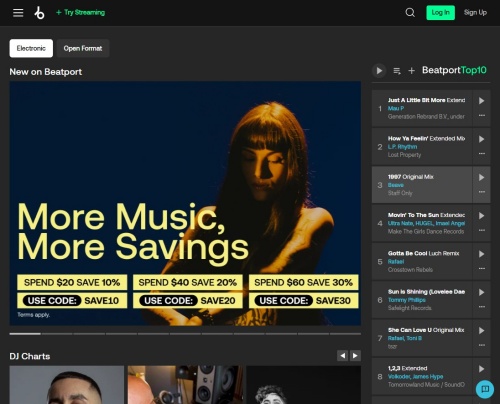
Task: Open the chat support bubble icon
Action: 485,389
